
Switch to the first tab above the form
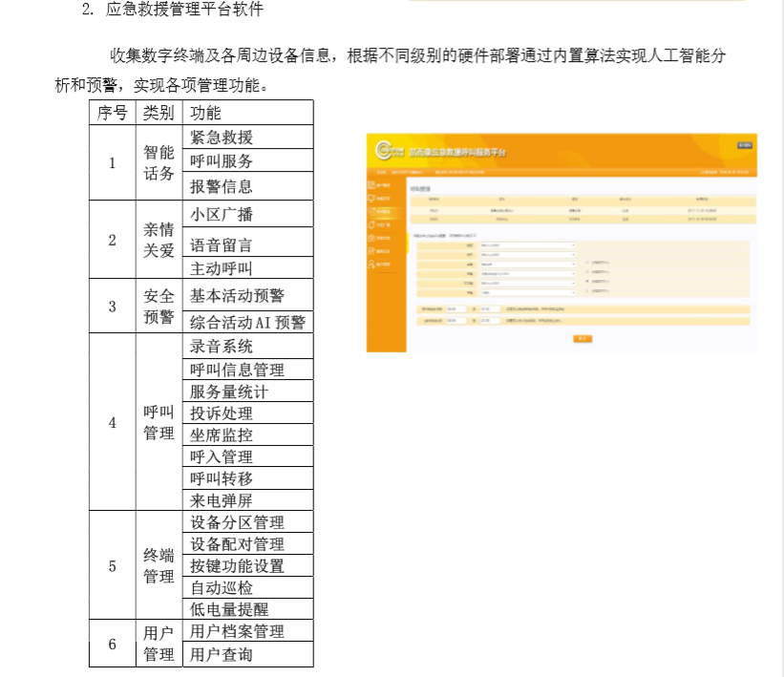428,233
